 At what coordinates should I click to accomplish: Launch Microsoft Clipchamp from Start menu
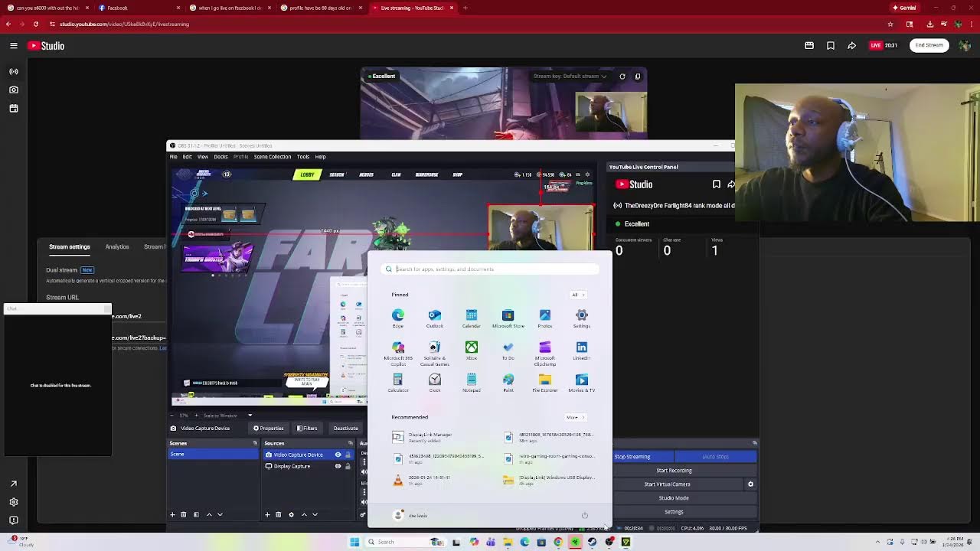coord(545,353)
